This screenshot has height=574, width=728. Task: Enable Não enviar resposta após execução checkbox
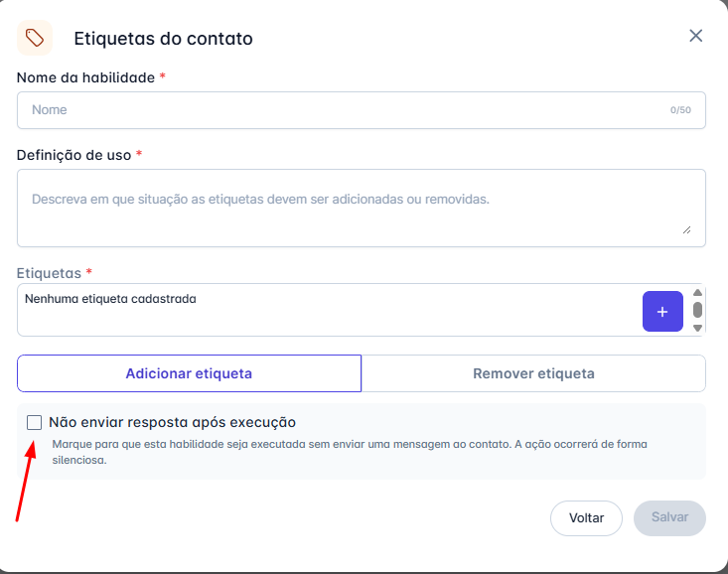click(35, 422)
